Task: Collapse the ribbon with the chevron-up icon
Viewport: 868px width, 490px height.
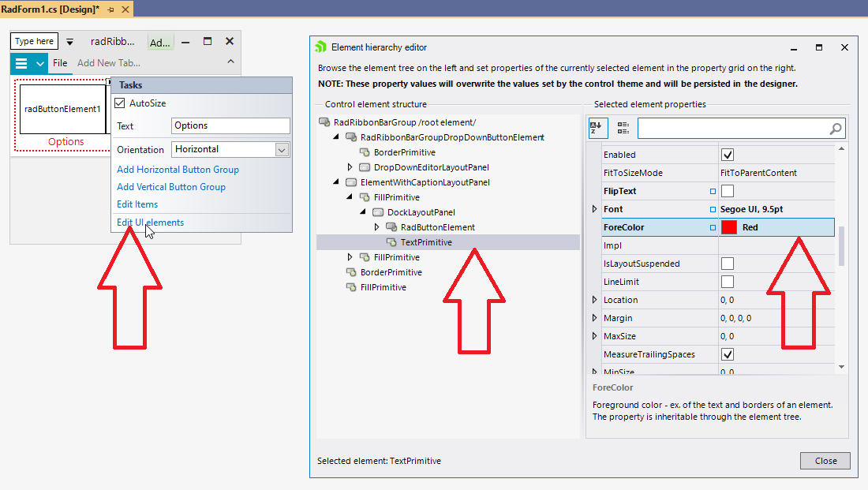Action: (x=231, y=62)
